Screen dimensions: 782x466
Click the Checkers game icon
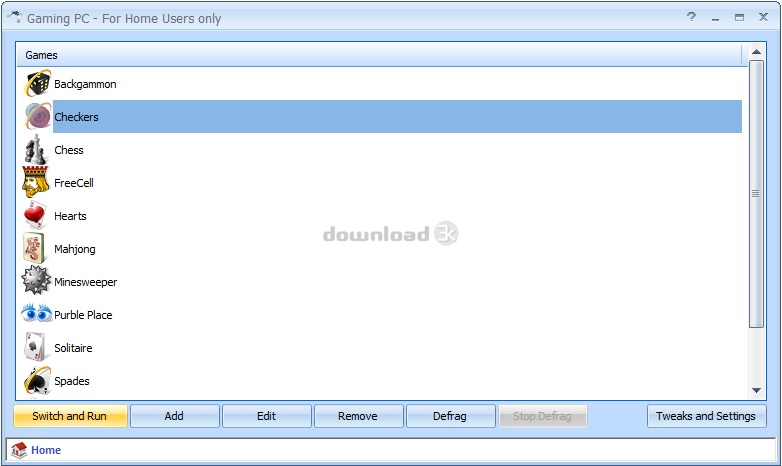click(x=38, y=116)
